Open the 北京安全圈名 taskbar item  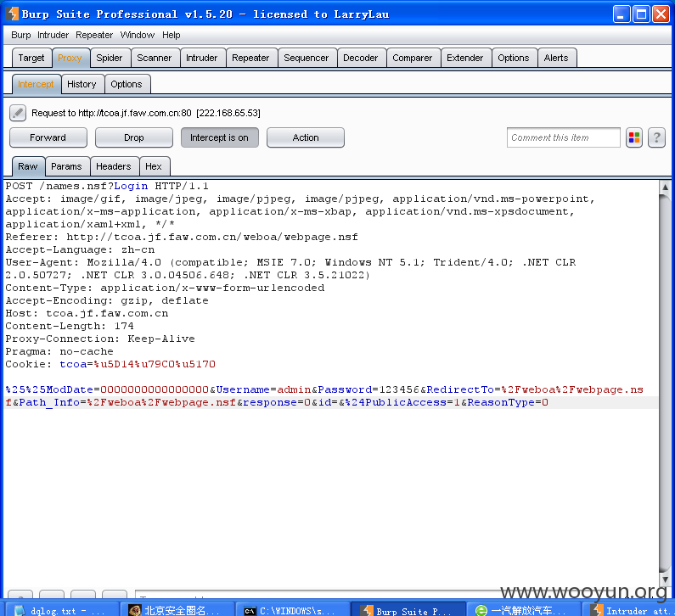(x=177, y=610)
